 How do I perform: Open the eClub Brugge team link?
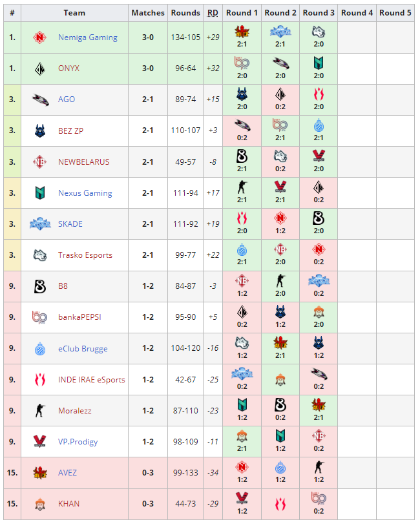tap(83, 348)
